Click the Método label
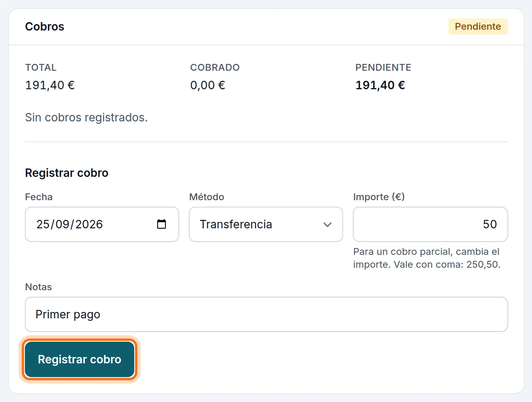Screen dimensions: 532x402 click(x=207, y=197)
